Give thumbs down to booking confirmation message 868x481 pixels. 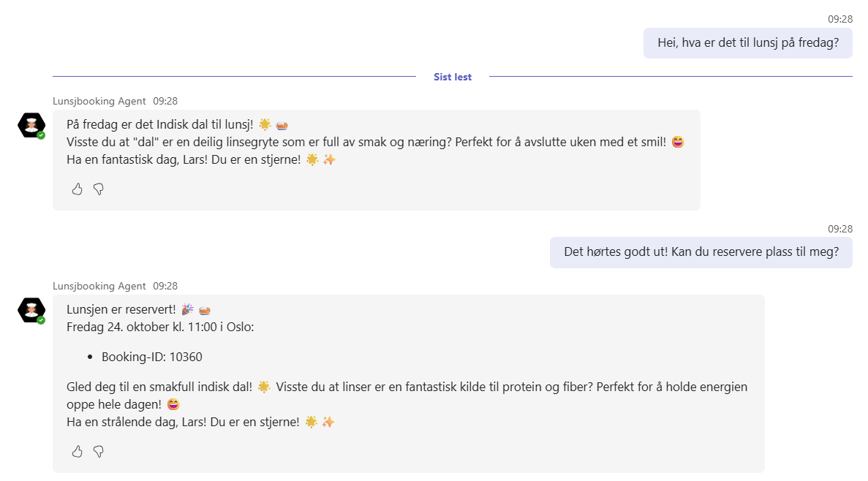[x=99, y=451]
